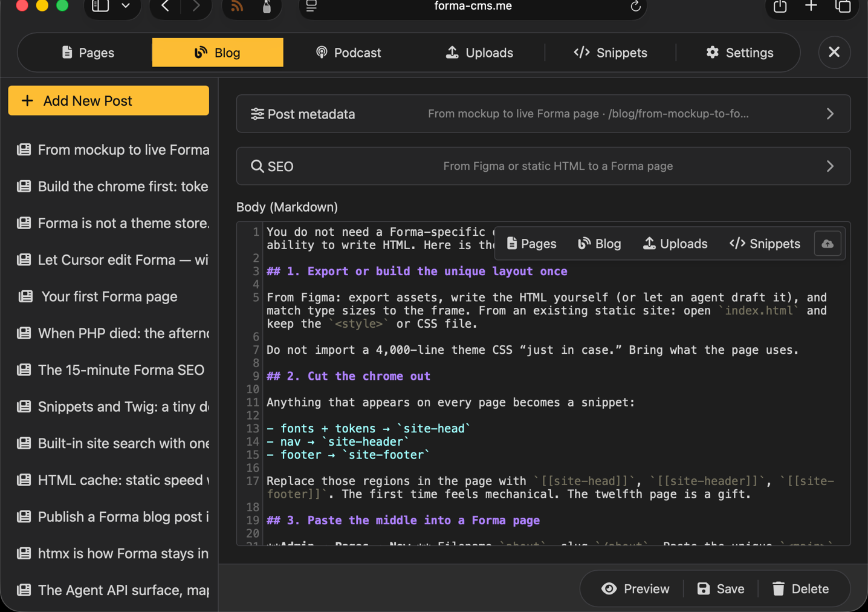
Task: Click the code brackets icon in Snippets tab
Action: (x=581, y=53)
